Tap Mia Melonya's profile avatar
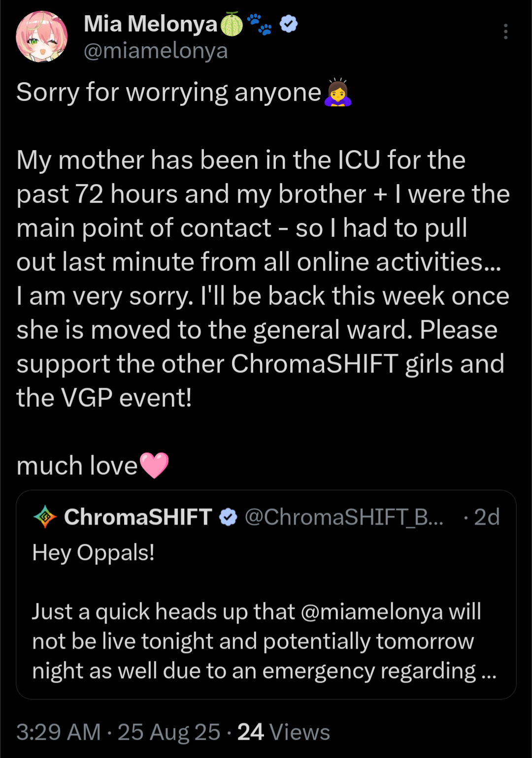The width and height of the screenshot is (532, 758). click(41, 37)
